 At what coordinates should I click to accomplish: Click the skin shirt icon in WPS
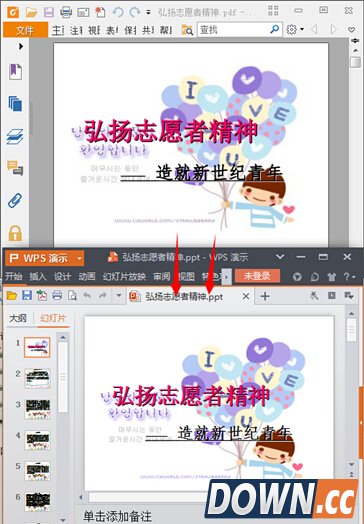click(x=331, y=277)
